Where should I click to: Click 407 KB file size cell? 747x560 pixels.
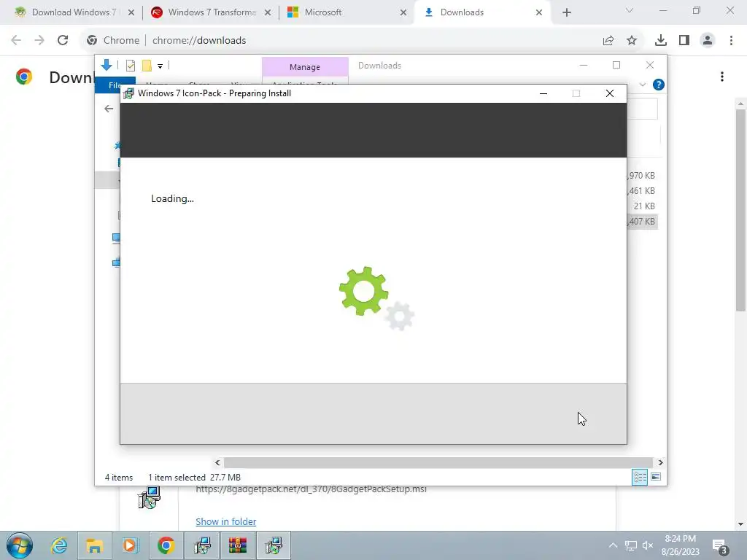(x=642, y=222)
